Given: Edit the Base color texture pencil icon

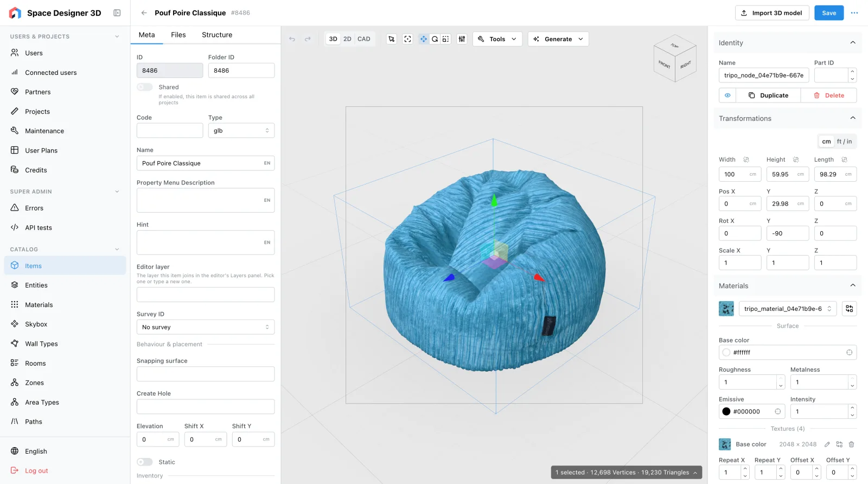Looking at the screenshot, I should click(x=827, y=444).
